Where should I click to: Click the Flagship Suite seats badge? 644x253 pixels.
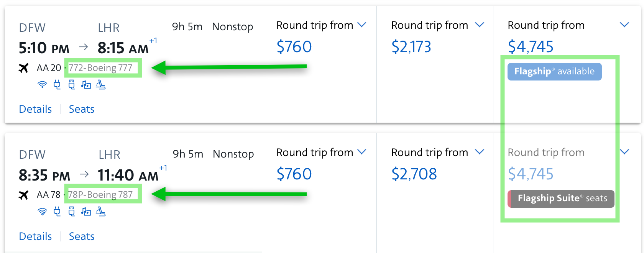[x=561, y=199]
